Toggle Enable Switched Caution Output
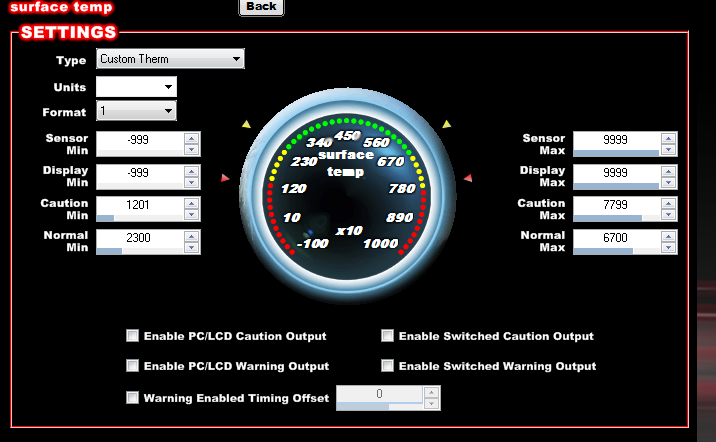 [387, 336]
